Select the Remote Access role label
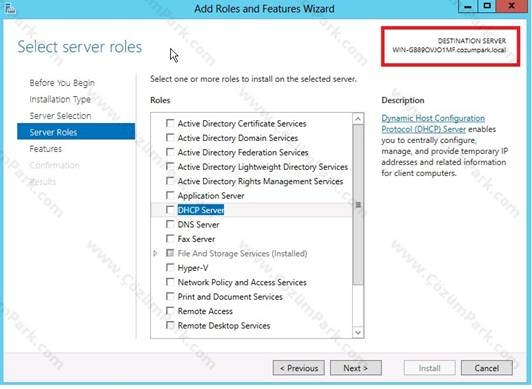This screenshot has width=532, height=389. pos(205,311)
